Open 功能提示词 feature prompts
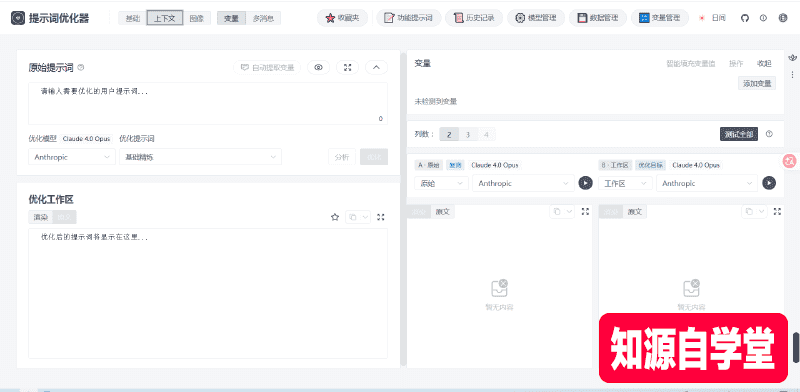800x392 pixels. [x=408, y=18]
